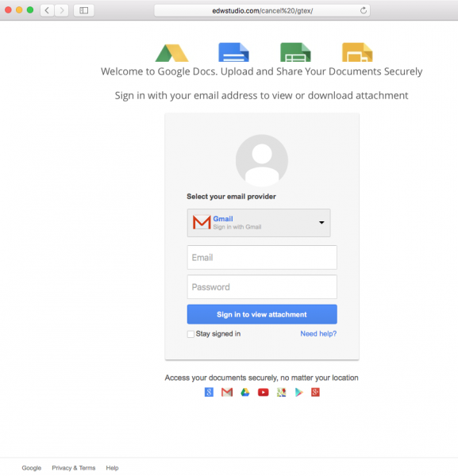Reload the page using the refresh icon
Viewport: 458px width, 476px height.
[364, 10]
